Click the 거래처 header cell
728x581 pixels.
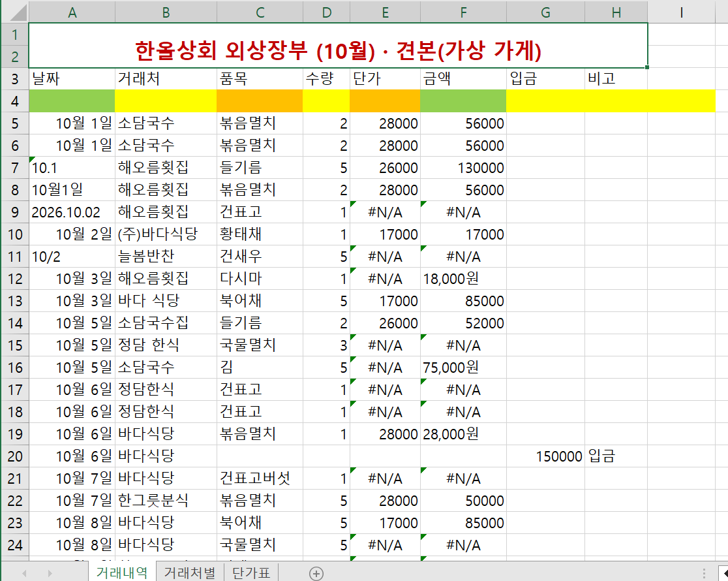166,78
